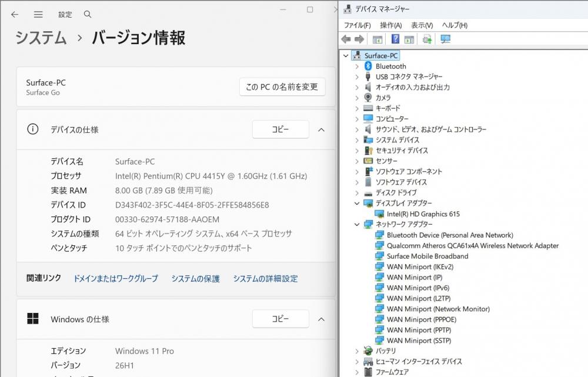This screenshot has width=588, height=377.
Task: Open the ヘルプ(H) menu
Action: pos(455,25)
